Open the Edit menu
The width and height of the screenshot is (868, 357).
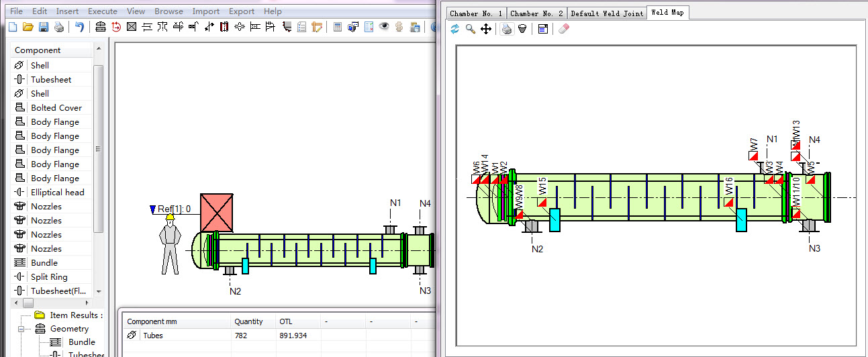point(40,11)
